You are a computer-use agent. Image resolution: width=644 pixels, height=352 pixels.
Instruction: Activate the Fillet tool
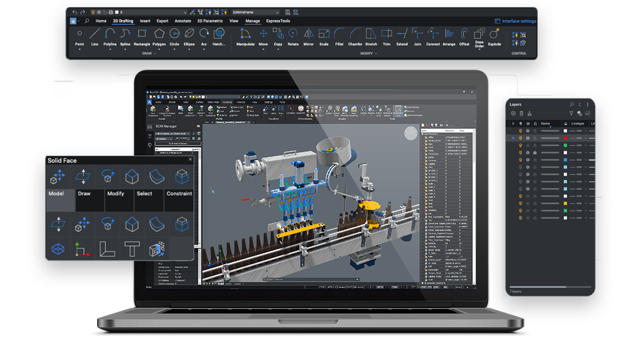(x=339, y=34)
